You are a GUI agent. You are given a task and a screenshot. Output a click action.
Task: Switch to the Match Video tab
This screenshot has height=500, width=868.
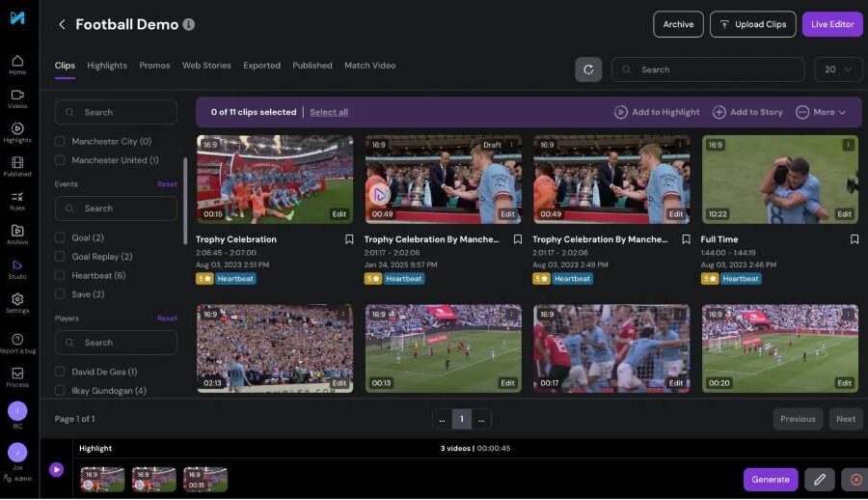pos(369,66)
